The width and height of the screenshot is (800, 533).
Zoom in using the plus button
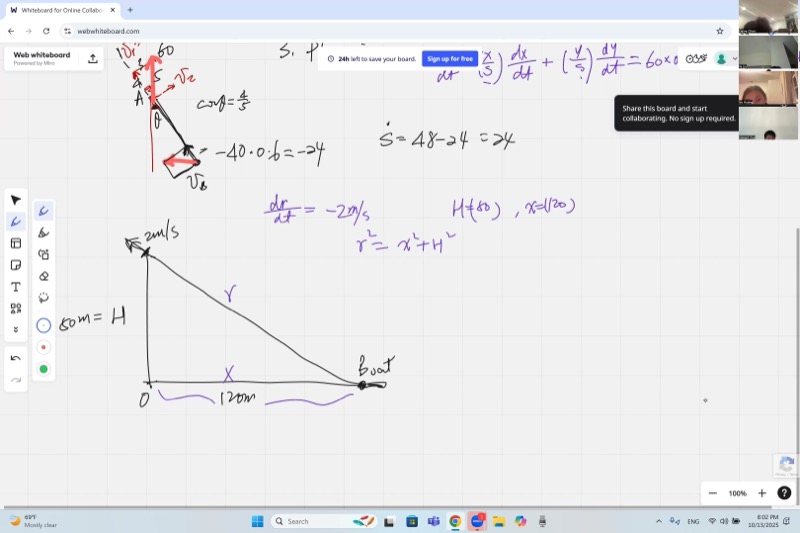pyautogui.click(x=762, y=493)
